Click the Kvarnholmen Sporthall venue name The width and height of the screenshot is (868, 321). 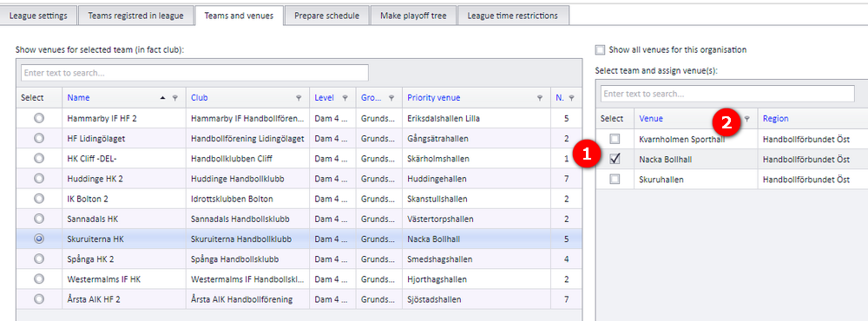tap(681, 139)
